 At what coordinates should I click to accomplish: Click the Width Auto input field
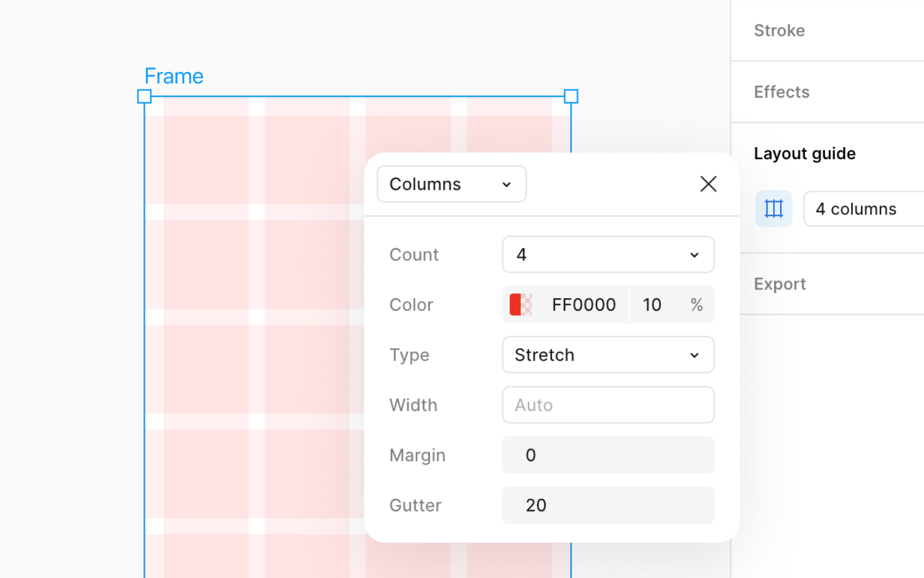[x=608, y=405]
